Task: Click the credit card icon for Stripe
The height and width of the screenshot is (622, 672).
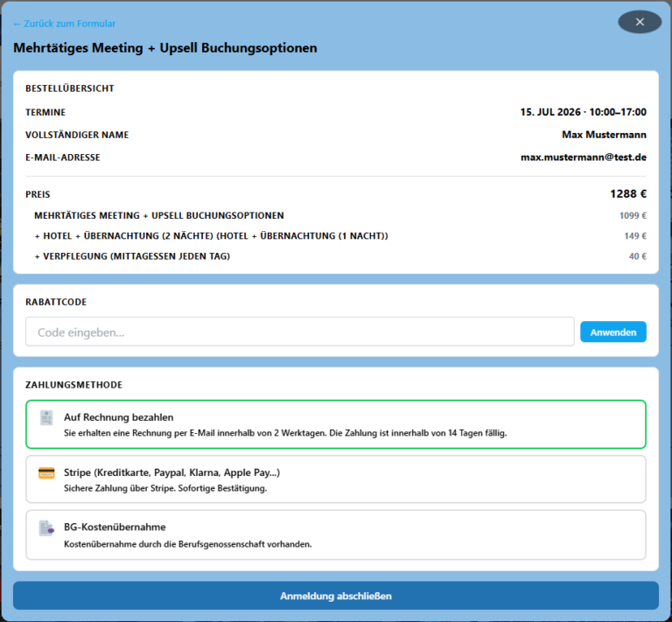Action: pyautogui.click(x=46, y=473)
